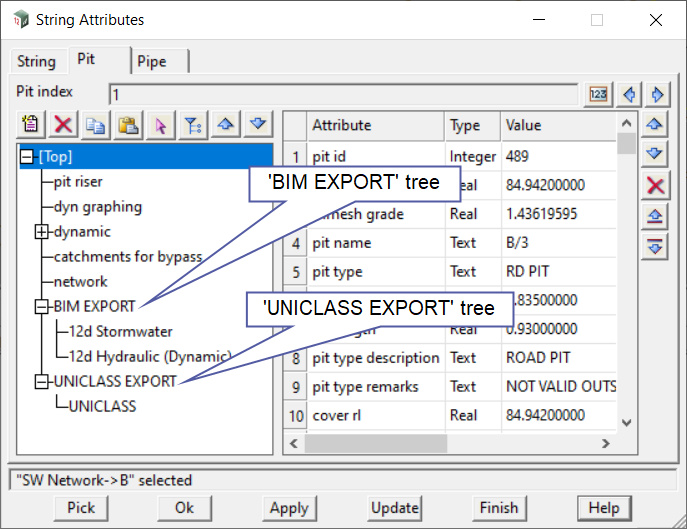Click the filter tree icon in toolbar
This screenshot has width=687, height=529.
(192, 124)
